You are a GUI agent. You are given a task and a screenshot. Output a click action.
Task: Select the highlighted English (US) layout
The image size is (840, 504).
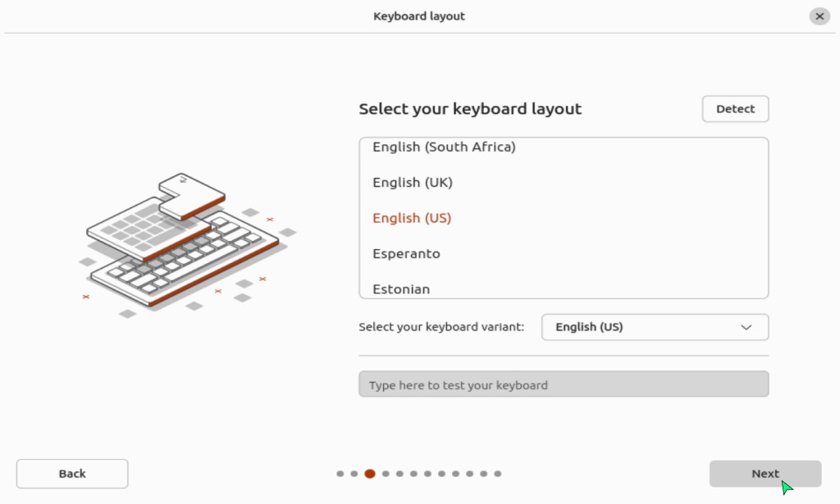412,218
